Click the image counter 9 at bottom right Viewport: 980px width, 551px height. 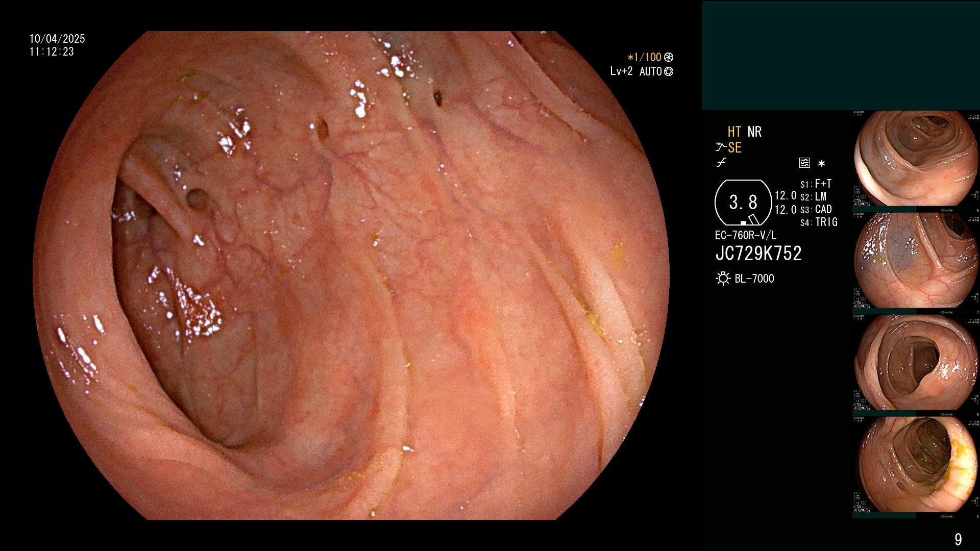pyautogui.click(x=958, y=539)
